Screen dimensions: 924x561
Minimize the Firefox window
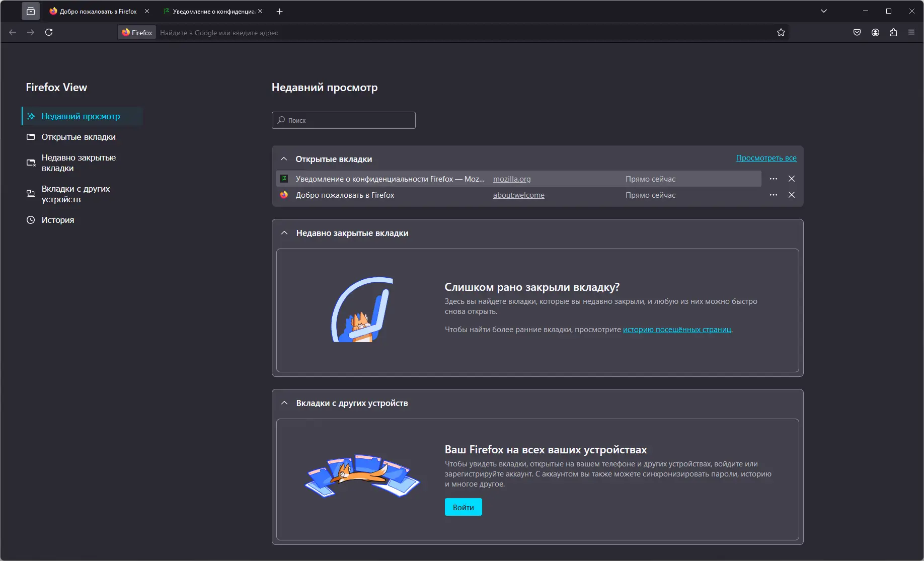(x=866, y=11)
